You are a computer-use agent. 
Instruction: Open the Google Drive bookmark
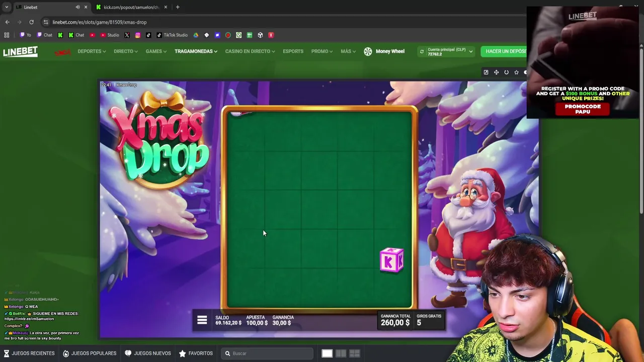click(196, 35)
